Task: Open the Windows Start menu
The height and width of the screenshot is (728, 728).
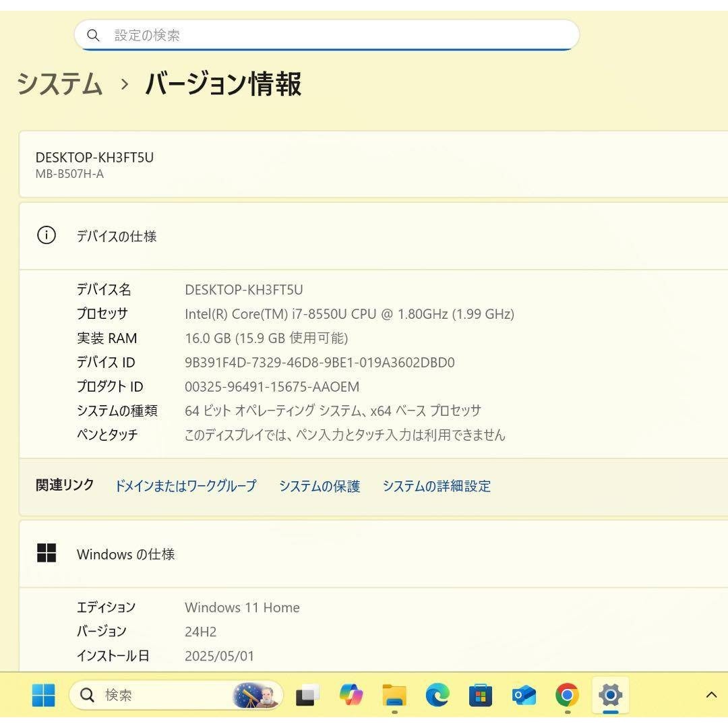Action: (44, 695)
